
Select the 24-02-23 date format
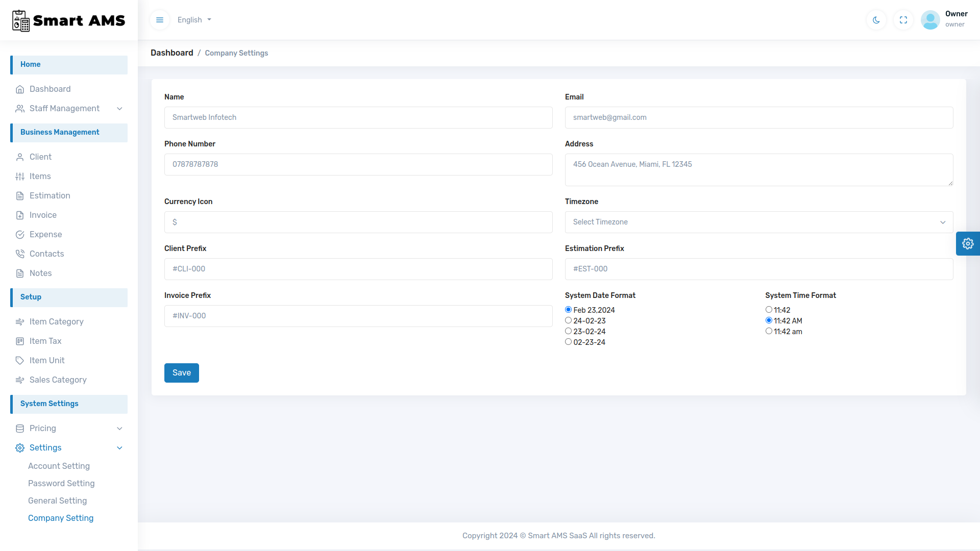tap(569, 320)
